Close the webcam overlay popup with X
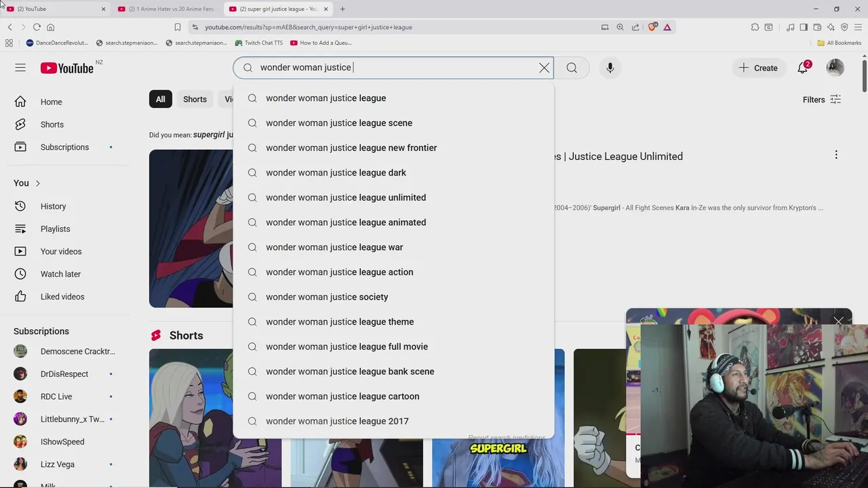The width and height of the screenshot is (868, 488). click(x=839, y=321)
